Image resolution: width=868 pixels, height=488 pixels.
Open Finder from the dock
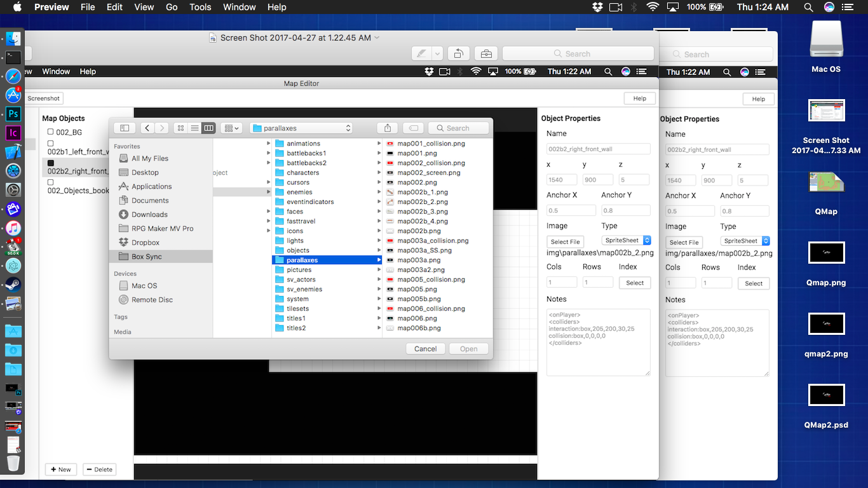click(13, 38)
